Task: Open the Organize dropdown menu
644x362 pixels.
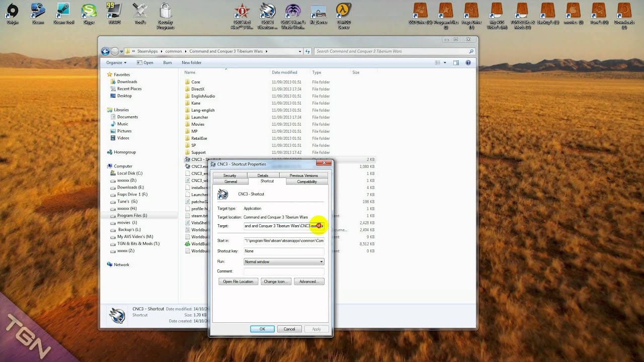Action: point(116,63)
